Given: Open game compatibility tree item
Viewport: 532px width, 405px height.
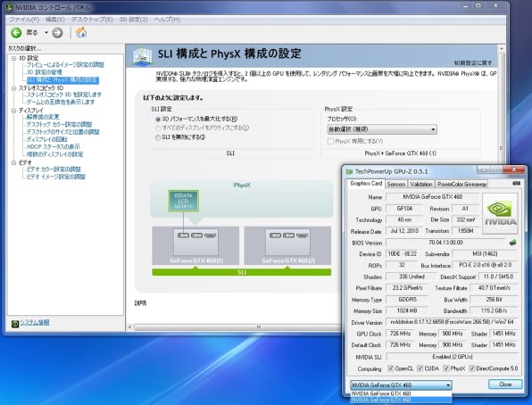Looking at the screenshot, I should 61,102.
